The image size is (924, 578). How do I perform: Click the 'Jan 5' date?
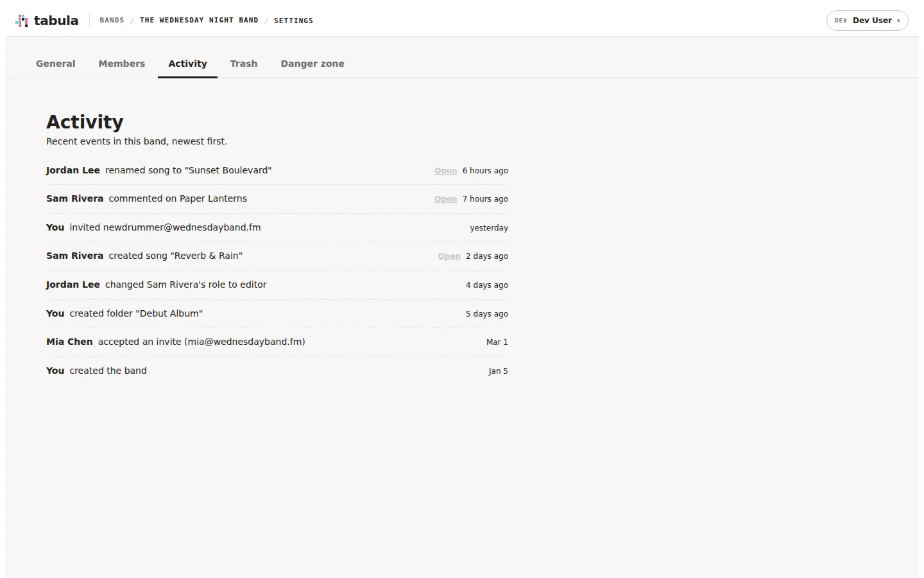[x=498, y=371]
